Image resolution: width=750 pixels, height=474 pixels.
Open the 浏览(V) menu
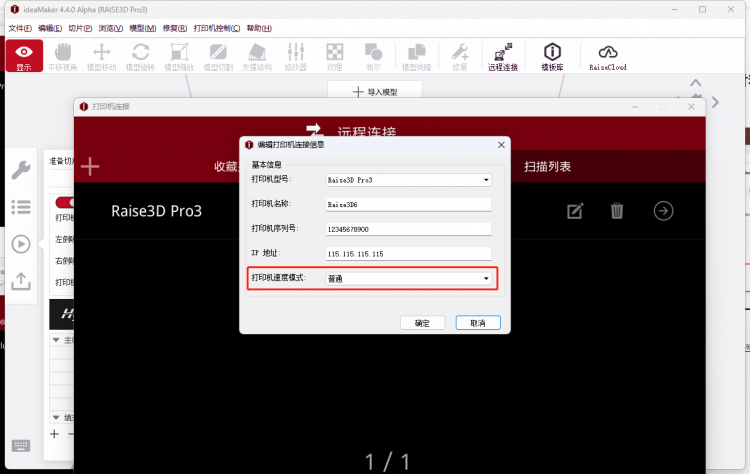click(x=111, y=28)
